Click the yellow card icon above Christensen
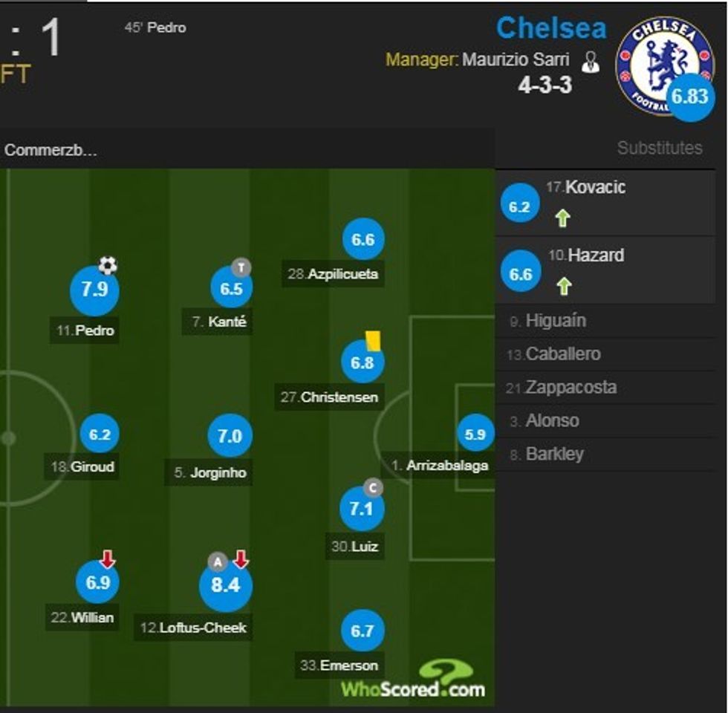 tap(371, 339)
